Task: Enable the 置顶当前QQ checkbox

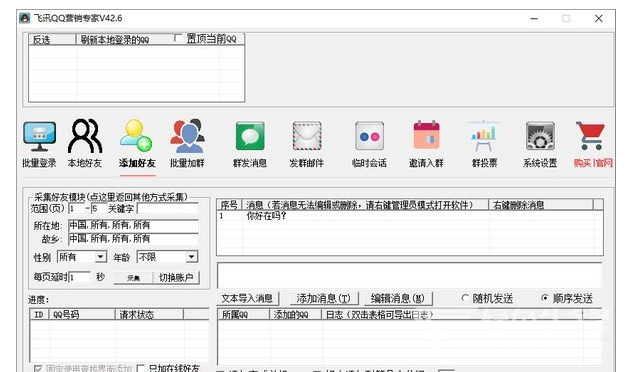Action: [178, 38]
